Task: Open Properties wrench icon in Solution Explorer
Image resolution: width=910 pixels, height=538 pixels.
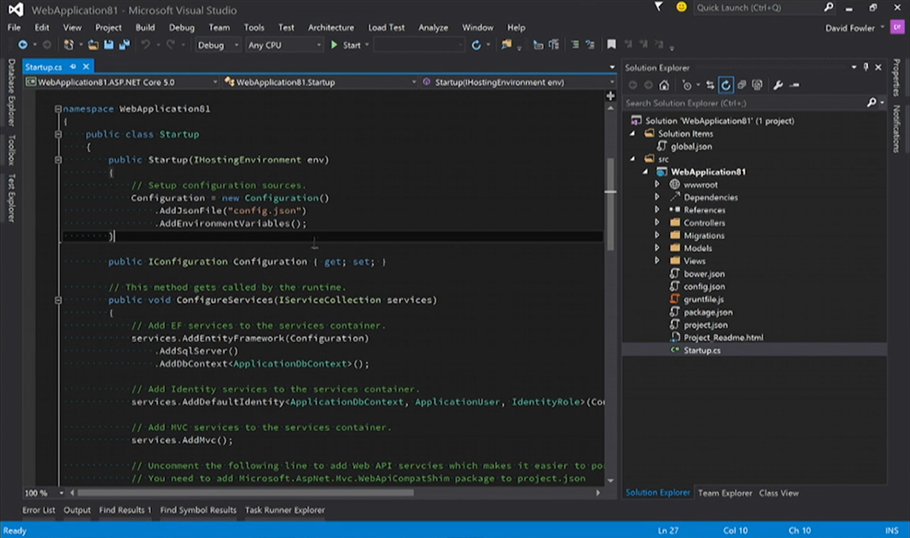Action: click(x=778, y=85)
